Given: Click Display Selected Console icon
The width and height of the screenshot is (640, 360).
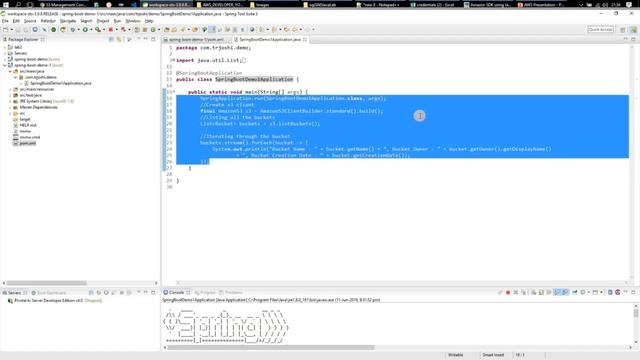Looking at the screenshot, I should pos(583,292).
